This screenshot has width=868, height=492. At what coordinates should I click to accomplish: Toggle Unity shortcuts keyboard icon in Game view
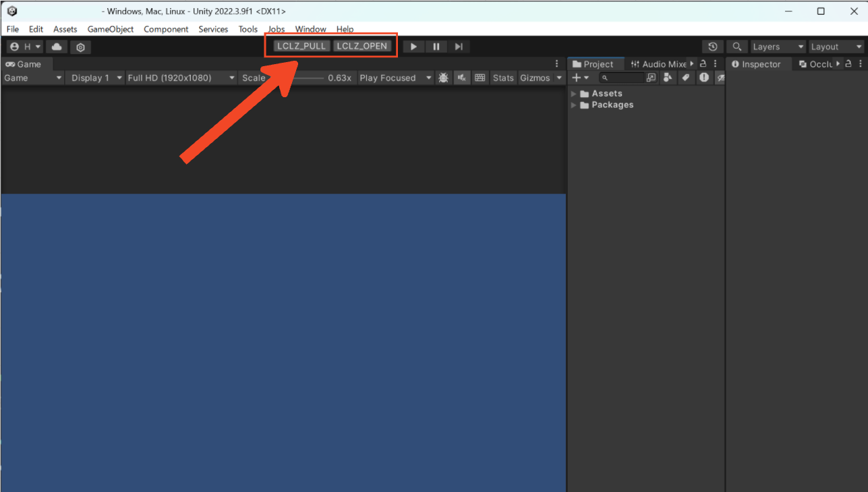(480, 78)
